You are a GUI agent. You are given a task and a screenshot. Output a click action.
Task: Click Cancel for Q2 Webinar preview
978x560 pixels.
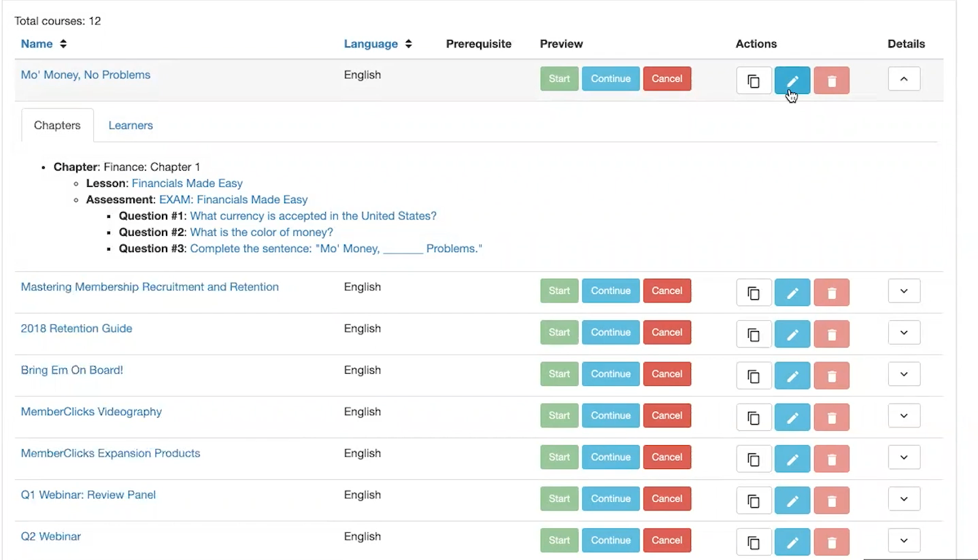pyautogui.click(x=667, y=540)
